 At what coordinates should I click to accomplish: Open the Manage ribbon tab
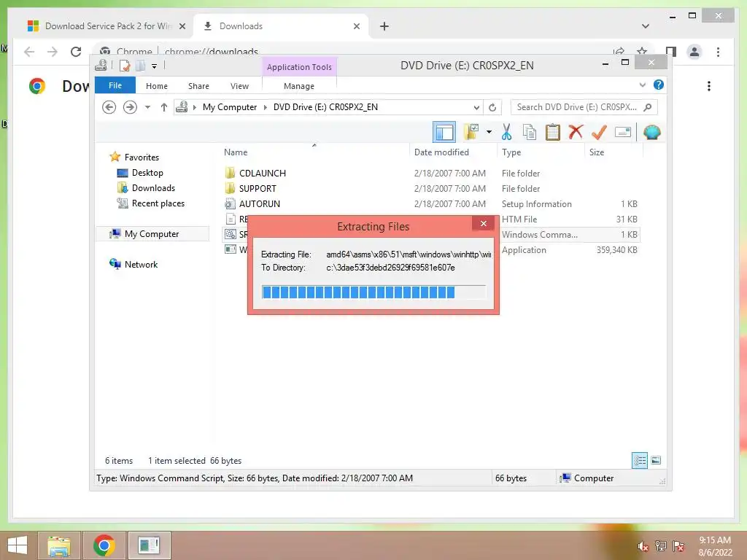tap(299, 86)
